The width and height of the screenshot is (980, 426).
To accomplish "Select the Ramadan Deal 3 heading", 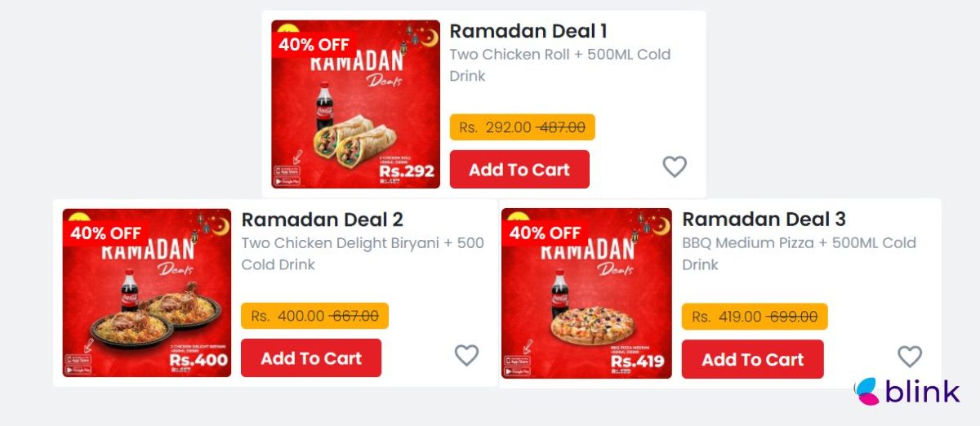I will tap(764, 220).
